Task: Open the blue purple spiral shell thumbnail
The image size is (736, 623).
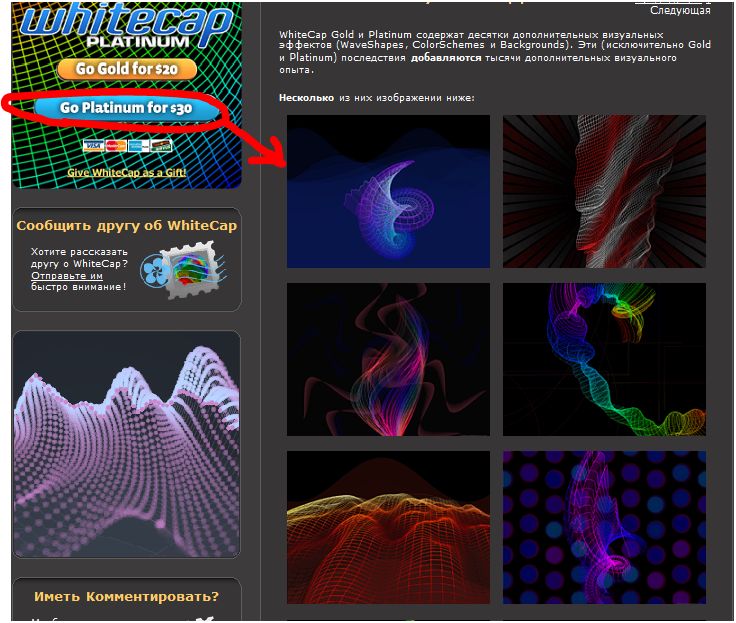Action: pos(388,192)
